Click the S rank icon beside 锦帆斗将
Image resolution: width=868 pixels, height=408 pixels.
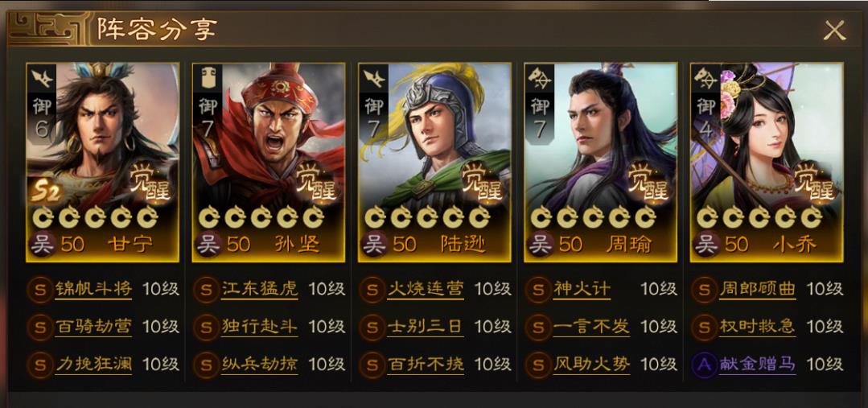40,289
